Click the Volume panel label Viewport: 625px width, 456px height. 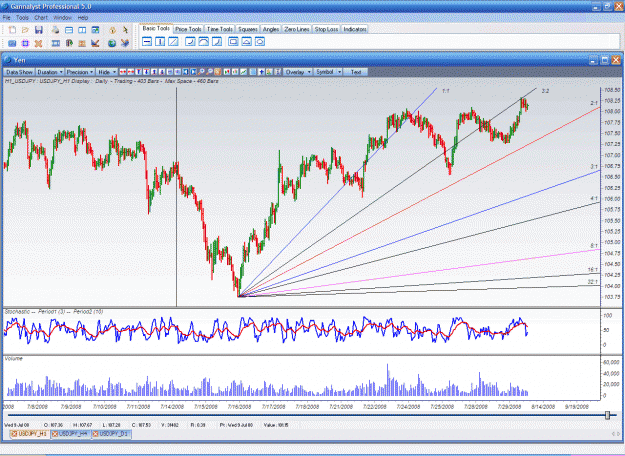(x=14, y=359)
